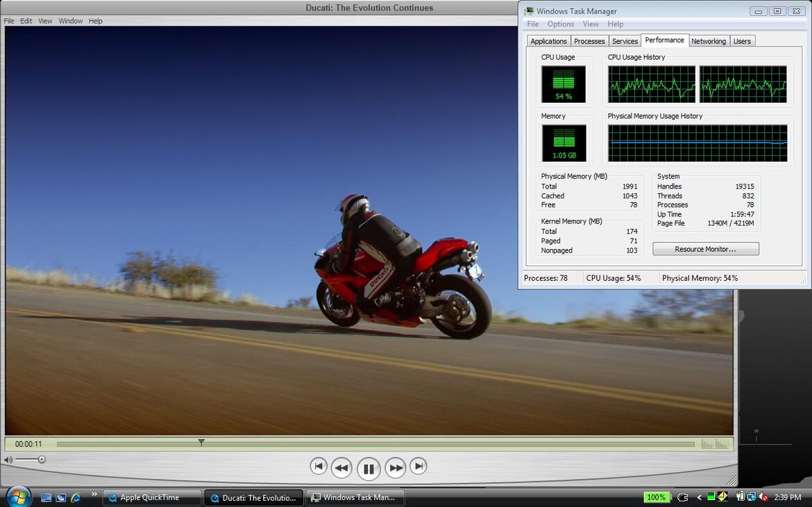Show hidden system tray icons
The width and height of the screenshot is (812, 507).
pos(699,498)
